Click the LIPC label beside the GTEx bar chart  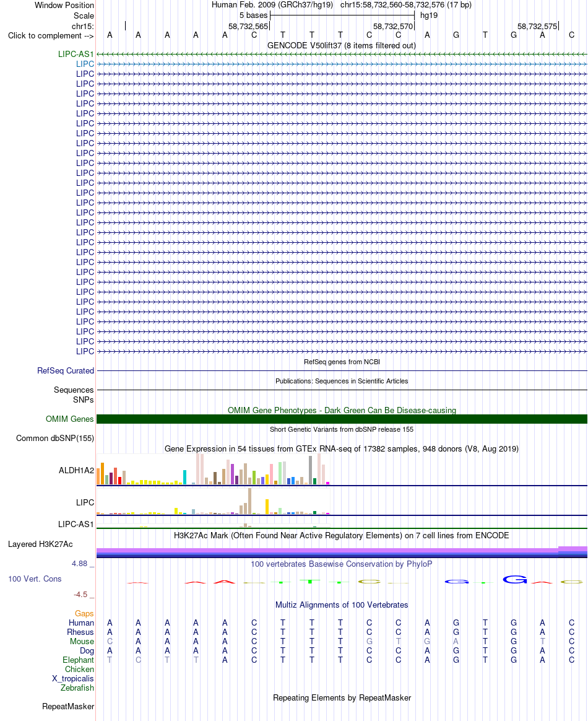click(85, 502)
